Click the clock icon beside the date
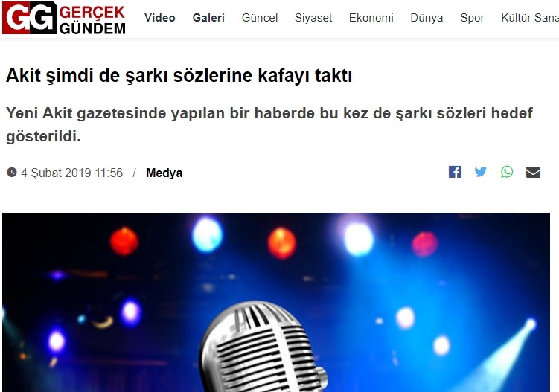This screenshot has width=559, height=392. coord(12,173)
